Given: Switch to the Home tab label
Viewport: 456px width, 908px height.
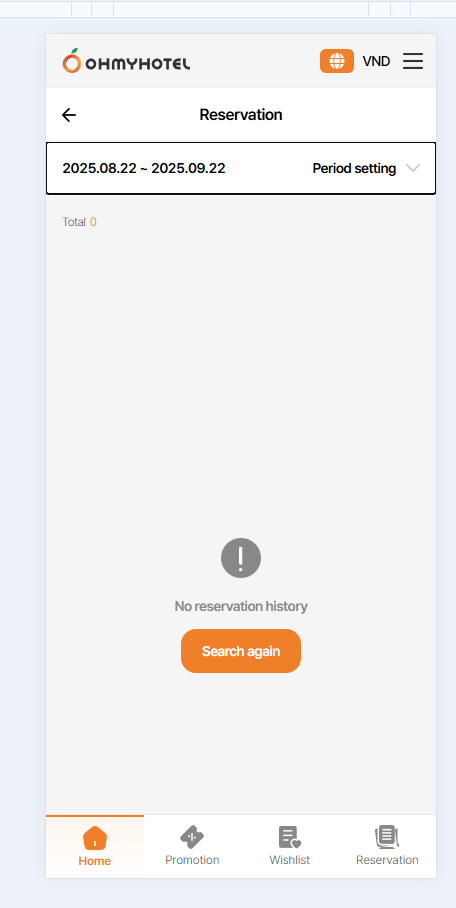Looking at the screenshot, I should [94, 861].
